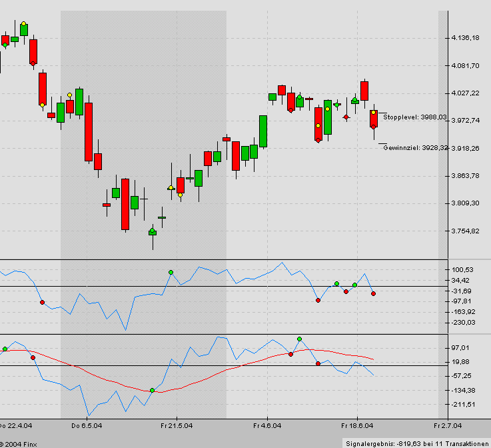Select the last red dot on the middle indicator line
Viewport: 491px width, 448px height.
373,294
